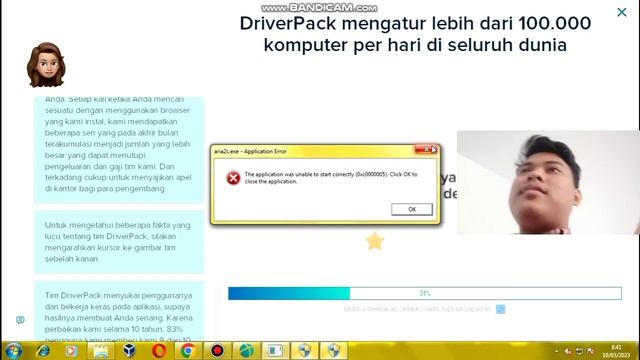Viewport: 640px width, 360px height.
Task: Open the Windows Start button
Action: [13, 351]
